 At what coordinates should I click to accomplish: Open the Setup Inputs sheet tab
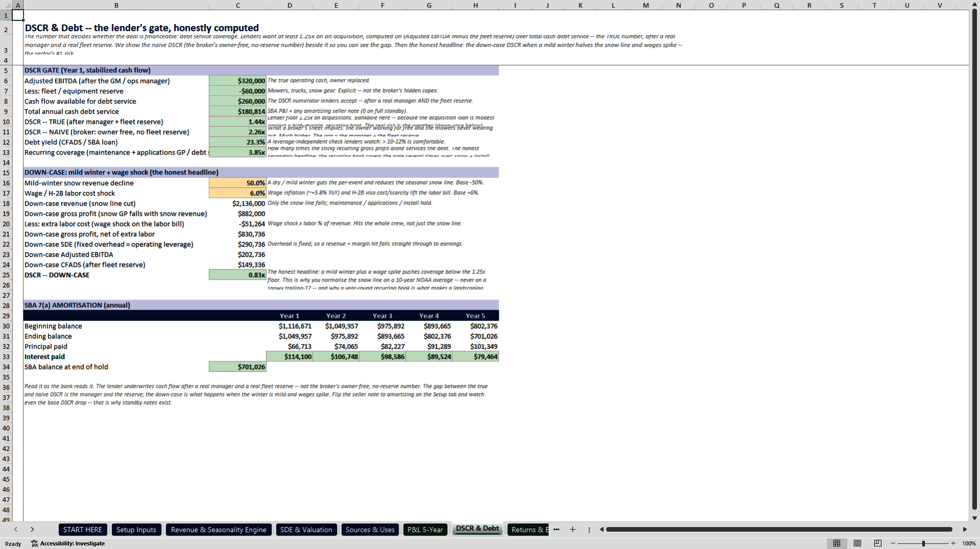click(136, 530)
